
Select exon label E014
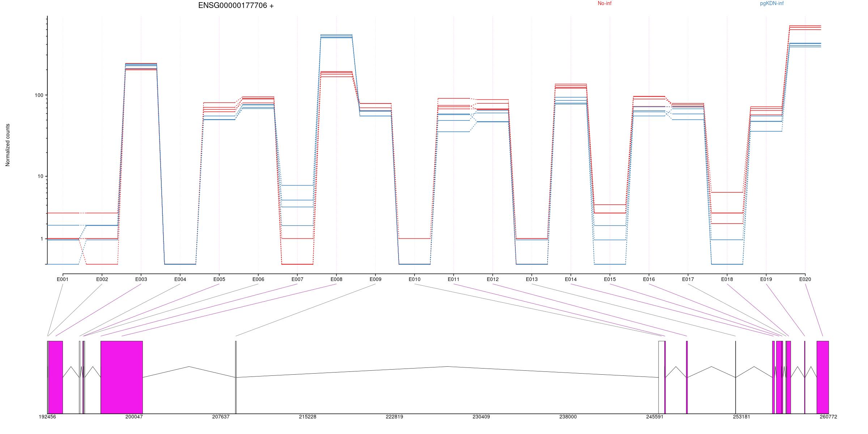(571, 279)
